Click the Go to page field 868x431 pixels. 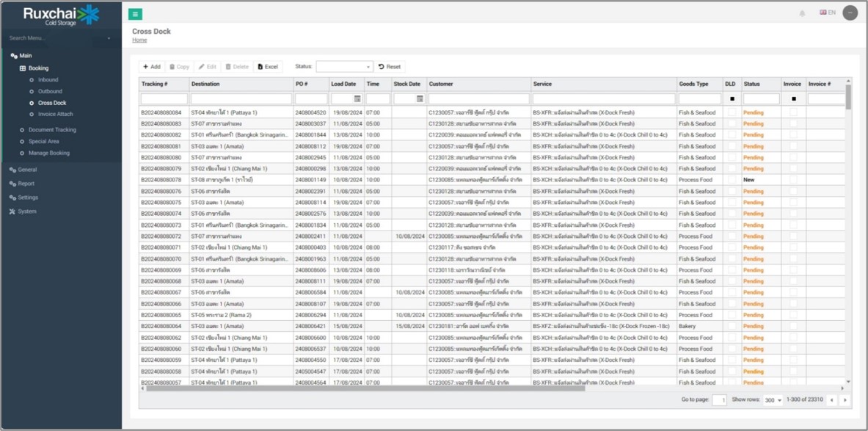click(720, 400)
